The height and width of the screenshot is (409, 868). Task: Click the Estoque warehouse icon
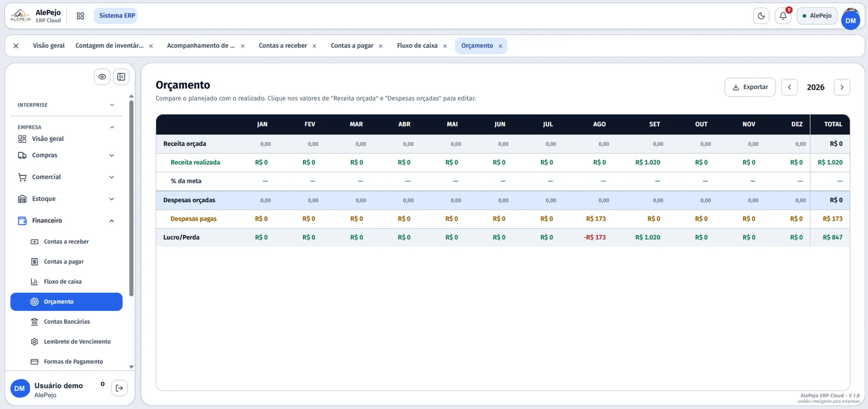tap(22, 199)
